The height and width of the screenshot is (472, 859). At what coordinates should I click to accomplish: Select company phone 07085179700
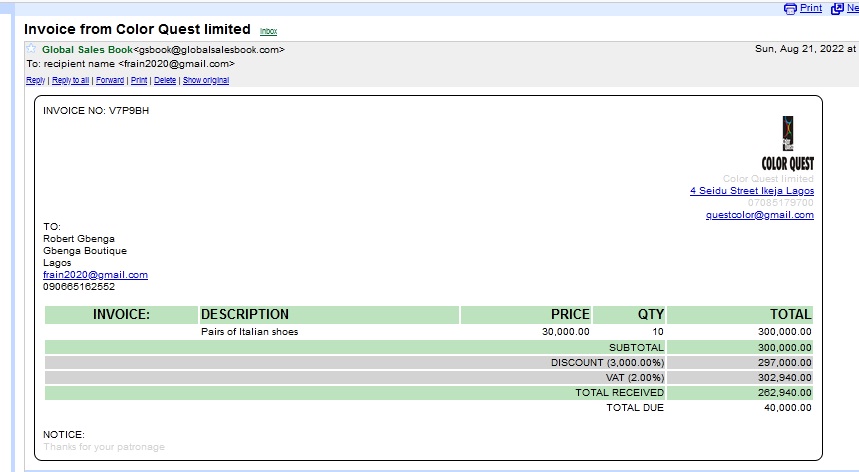point(781,203)
